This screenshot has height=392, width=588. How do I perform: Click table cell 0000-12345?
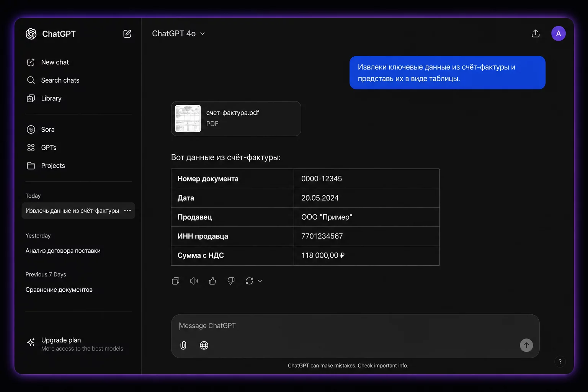(x=367, y=178)
